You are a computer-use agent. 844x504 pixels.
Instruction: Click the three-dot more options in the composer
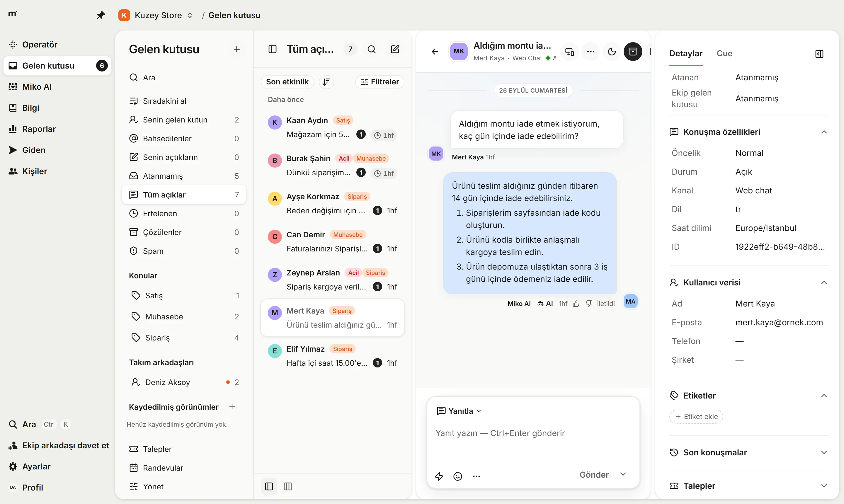477,476
